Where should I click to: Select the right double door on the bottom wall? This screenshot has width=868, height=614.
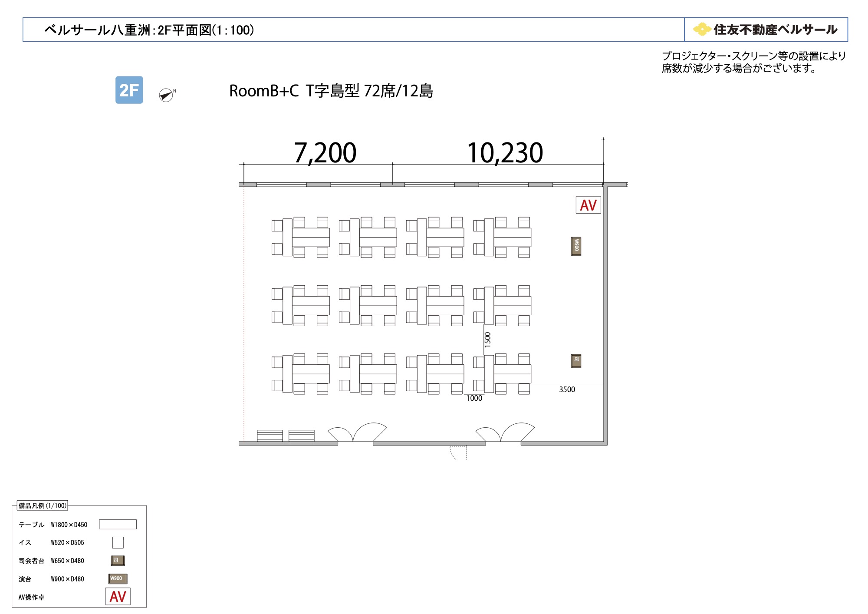pos(505,432)
